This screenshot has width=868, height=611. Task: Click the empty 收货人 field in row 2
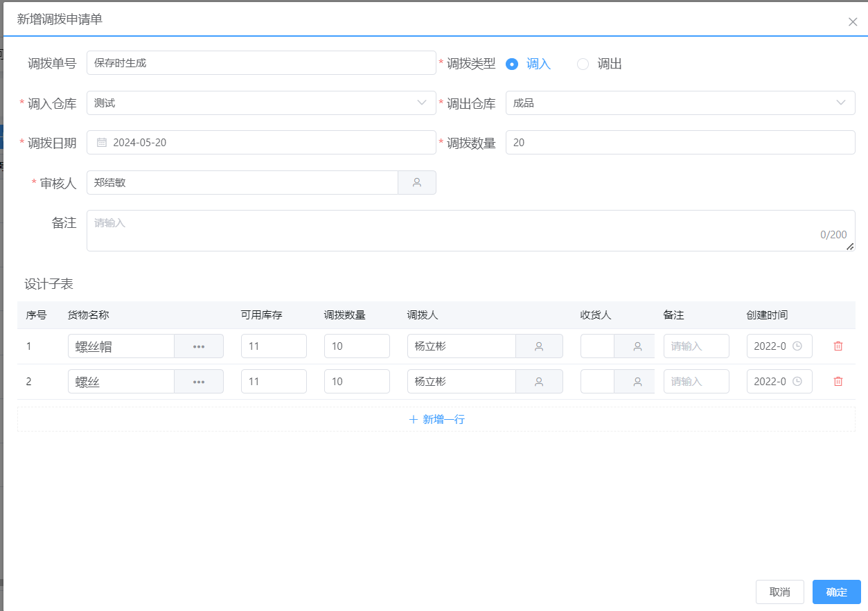click(x=597, y=382)
